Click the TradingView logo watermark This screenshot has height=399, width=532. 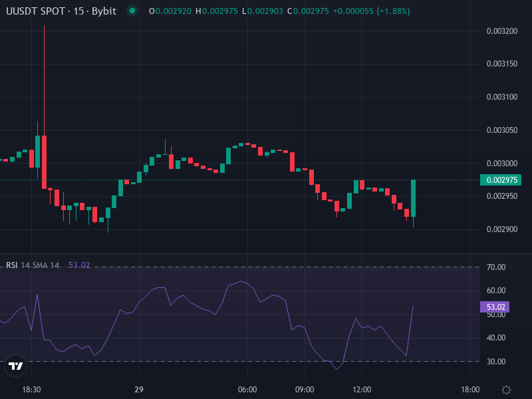[x=16, y=366]
